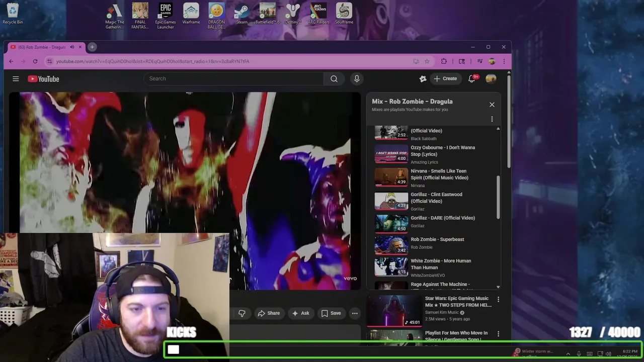View site information icon in address bar
The width and height of the screenshot is (644, 362).
[x=49, y=61]
